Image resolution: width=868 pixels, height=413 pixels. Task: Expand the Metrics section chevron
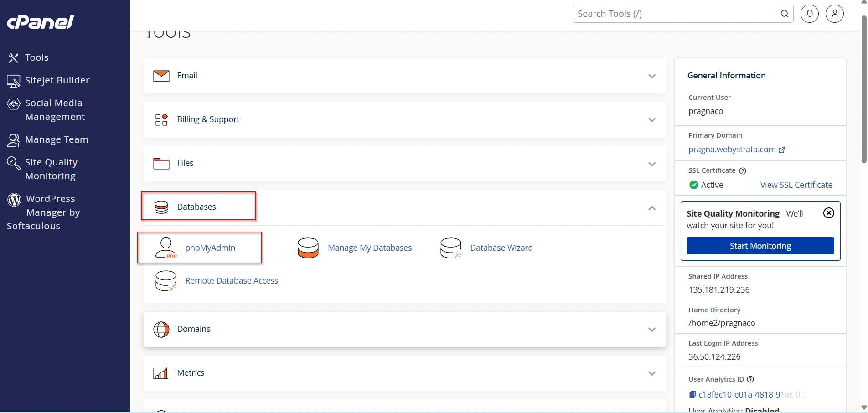click(652, 373)
